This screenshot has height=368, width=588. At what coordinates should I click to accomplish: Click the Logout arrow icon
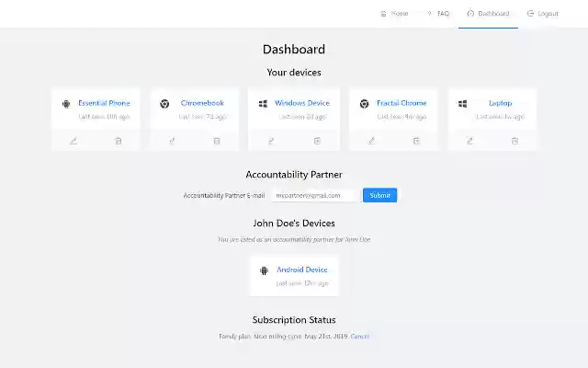pos(530,14)
